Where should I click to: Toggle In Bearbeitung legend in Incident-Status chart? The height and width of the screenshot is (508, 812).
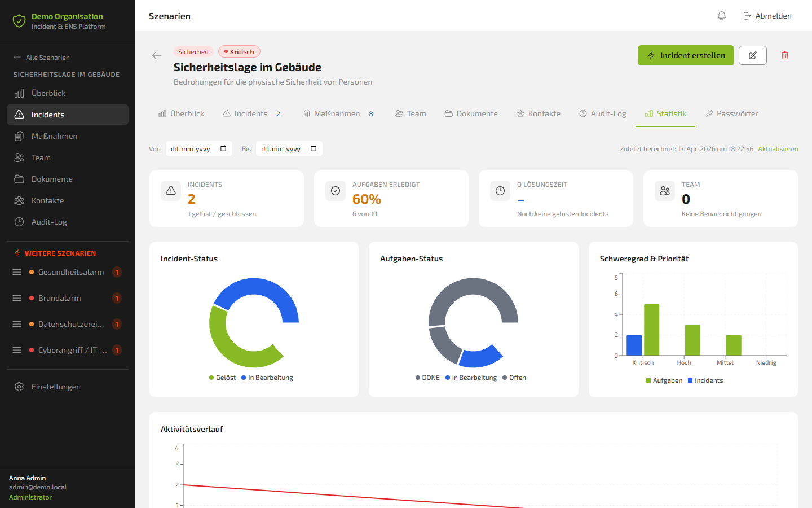point(267,378)
